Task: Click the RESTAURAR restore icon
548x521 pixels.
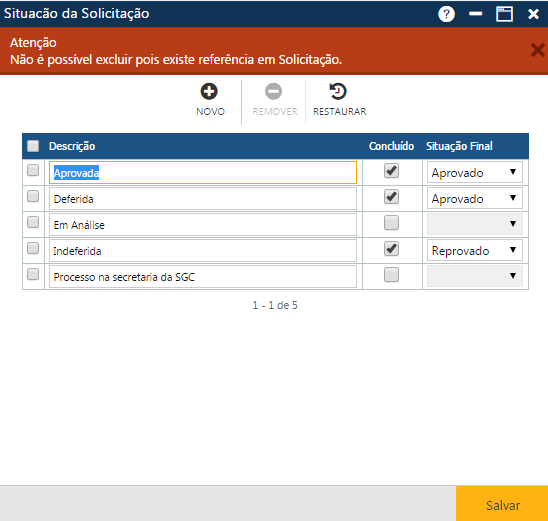Action: pyautogui.click(x=338, y=92)
